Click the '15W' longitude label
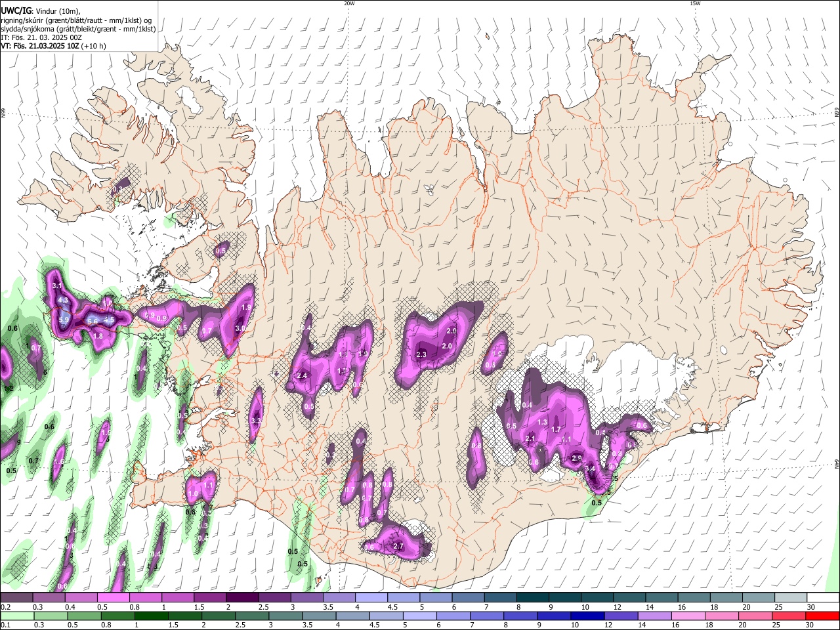This screenshot has width=840, height=630. tap(695, 3)
